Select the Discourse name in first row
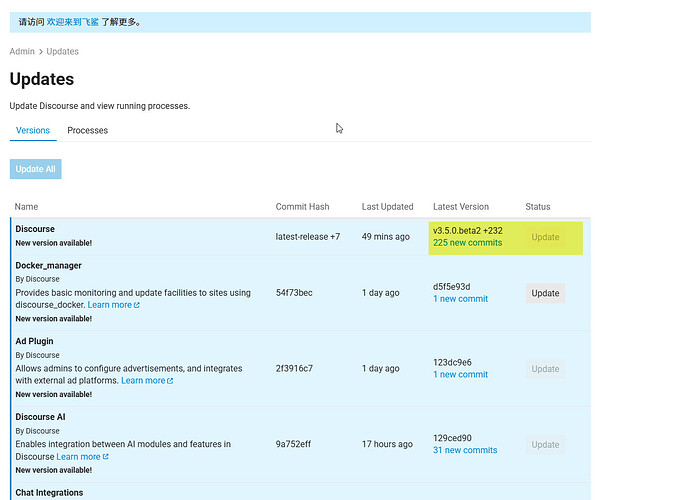 pos(35,229)
